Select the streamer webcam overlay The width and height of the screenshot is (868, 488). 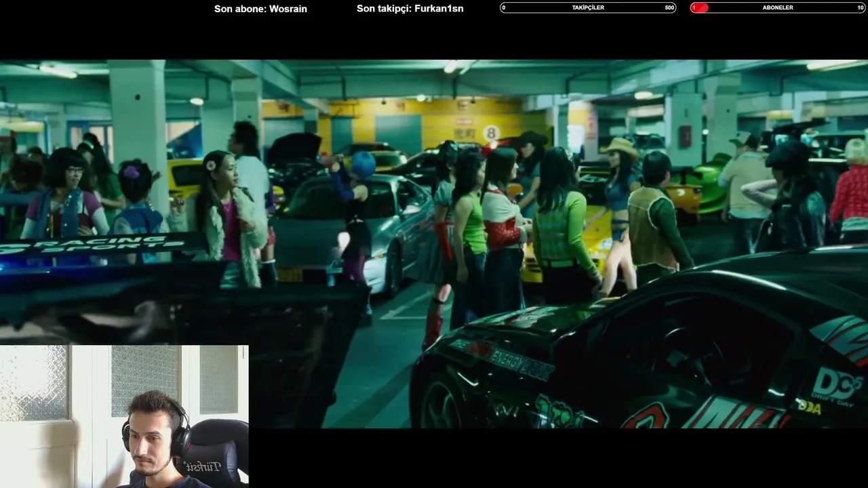pos(124,416)
